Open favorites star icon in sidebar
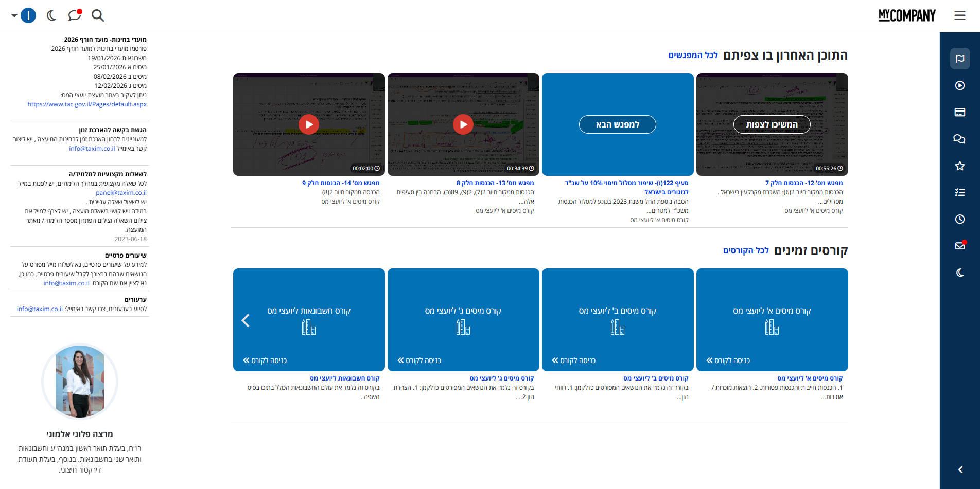The image size is (980, 489). (959, 166)
